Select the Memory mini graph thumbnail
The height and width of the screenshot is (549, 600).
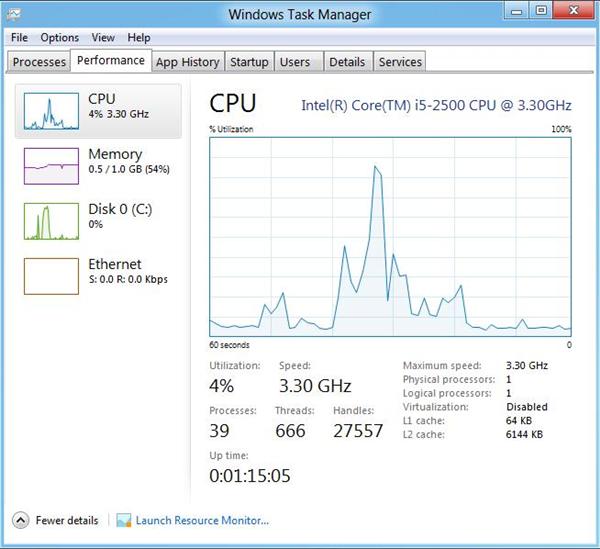coord(51,166)
